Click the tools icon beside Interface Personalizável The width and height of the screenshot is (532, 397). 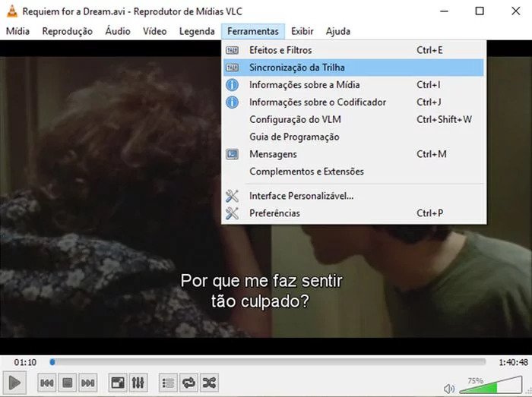[232, 196]
